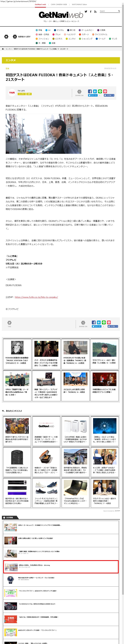This screenshot has width=124, height=644.
Task: Click the lower Facebook いいね button
Action: [113, 326]
